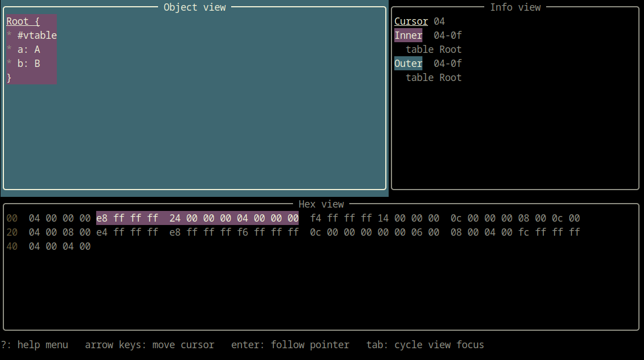Click byte 14 in the hex view
644x360 pixels.
pos(383,218)
